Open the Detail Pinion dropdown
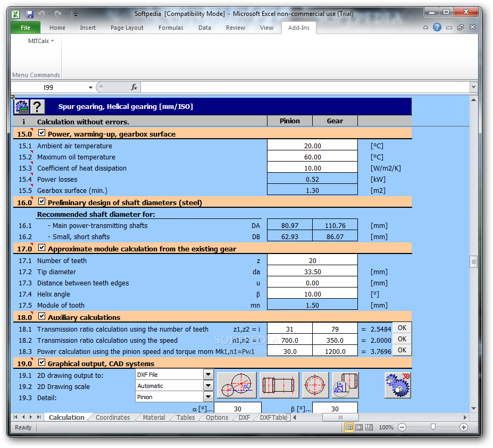 point(208,397)
